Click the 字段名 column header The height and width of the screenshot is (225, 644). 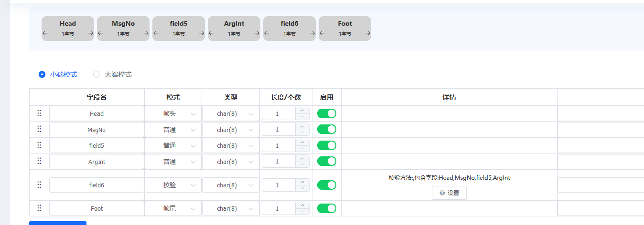point(97,97)
